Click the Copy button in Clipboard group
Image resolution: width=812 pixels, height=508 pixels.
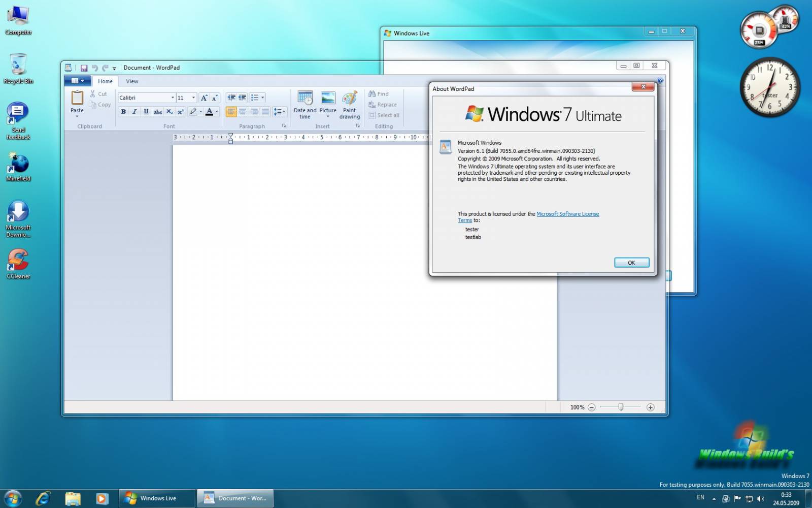coord(100,105)
